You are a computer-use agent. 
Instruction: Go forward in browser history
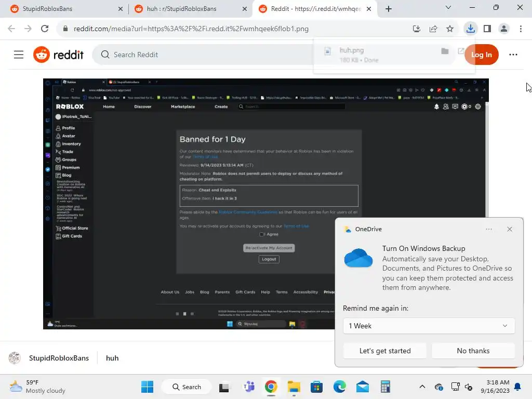click(28, 29)
